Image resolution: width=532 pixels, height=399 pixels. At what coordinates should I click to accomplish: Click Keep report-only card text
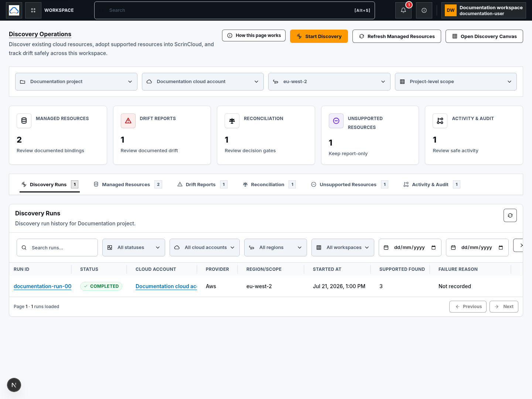[x=348, y=154]
